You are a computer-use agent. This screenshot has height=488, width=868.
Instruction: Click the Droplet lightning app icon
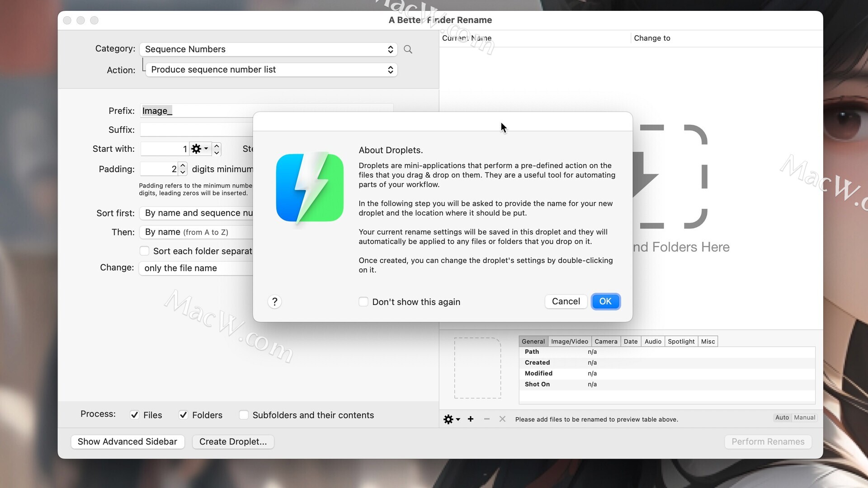point(310,188)
